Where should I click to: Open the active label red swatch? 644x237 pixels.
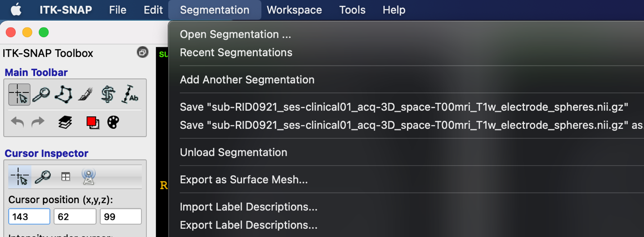(x=92, y=122)
